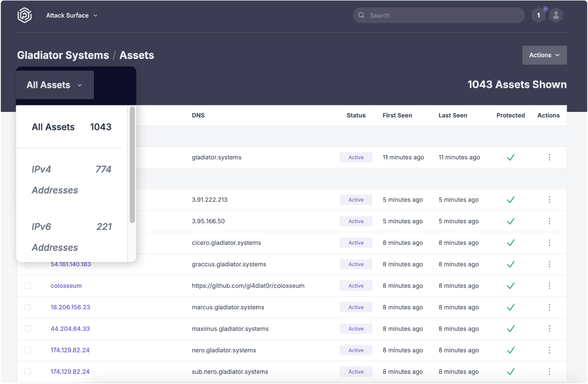The height and width of the screenshot is (384, 588).
Task: Open row actions for nero.gladiator.systems row
Action: [x=549, y=350]
